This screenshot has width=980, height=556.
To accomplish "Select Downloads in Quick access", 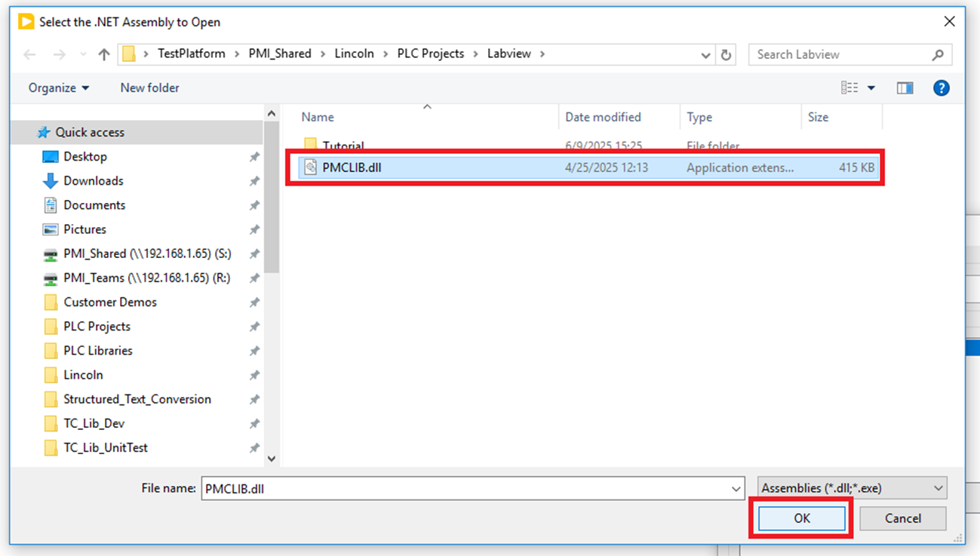I will [93, 181].
